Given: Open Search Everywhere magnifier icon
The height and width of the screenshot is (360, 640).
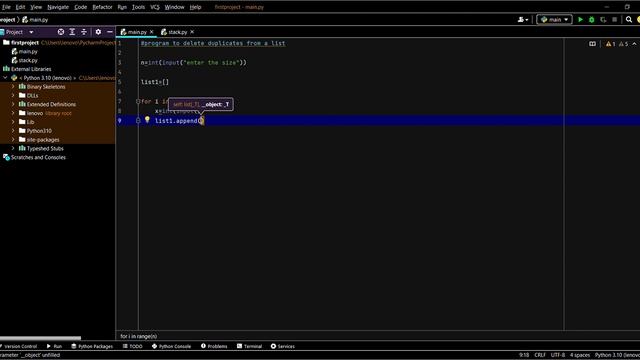Looking at the screenshot, I should coord(629,20).
